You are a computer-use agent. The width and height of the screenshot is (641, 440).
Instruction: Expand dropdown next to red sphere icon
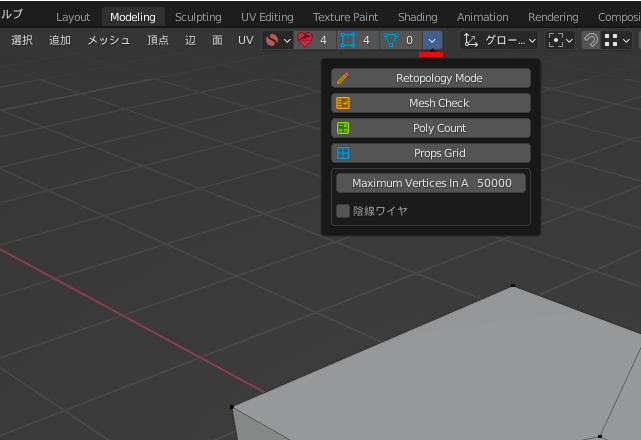[287, 40]
